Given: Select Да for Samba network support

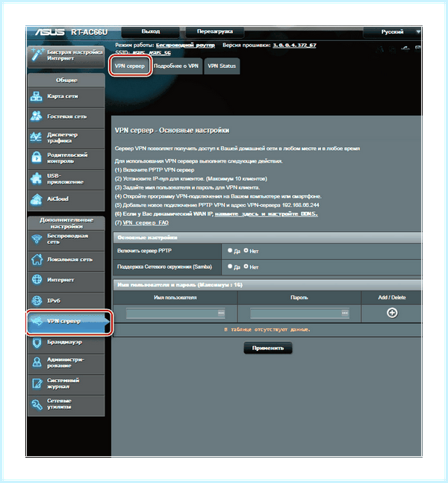Looking at the screenshot, I should [230, 267].
